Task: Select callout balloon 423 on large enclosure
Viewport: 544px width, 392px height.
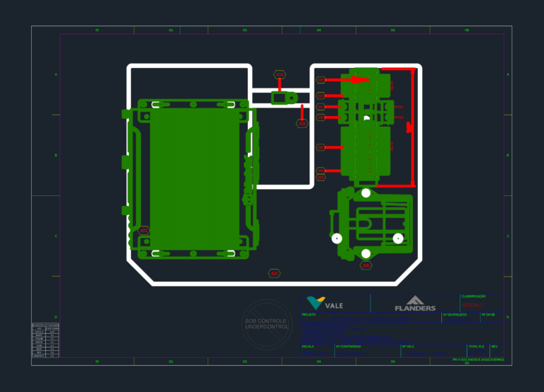Action: 144,231
